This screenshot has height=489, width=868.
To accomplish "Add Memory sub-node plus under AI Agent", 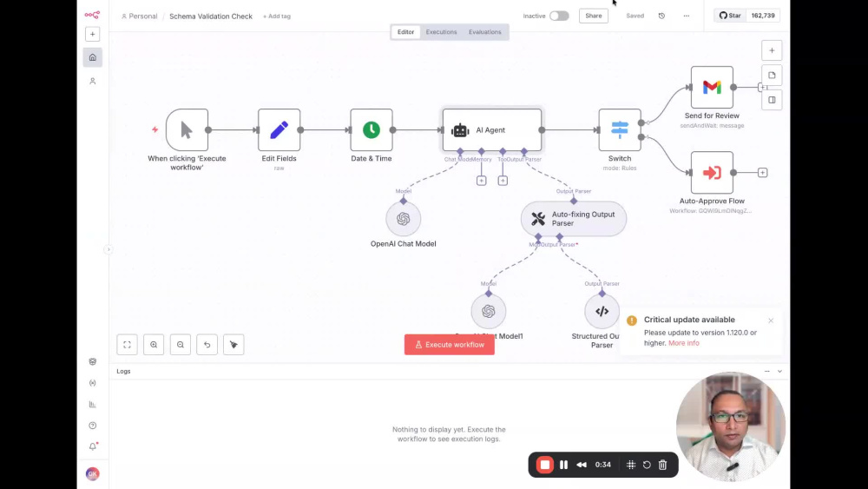I will point(481,181).
